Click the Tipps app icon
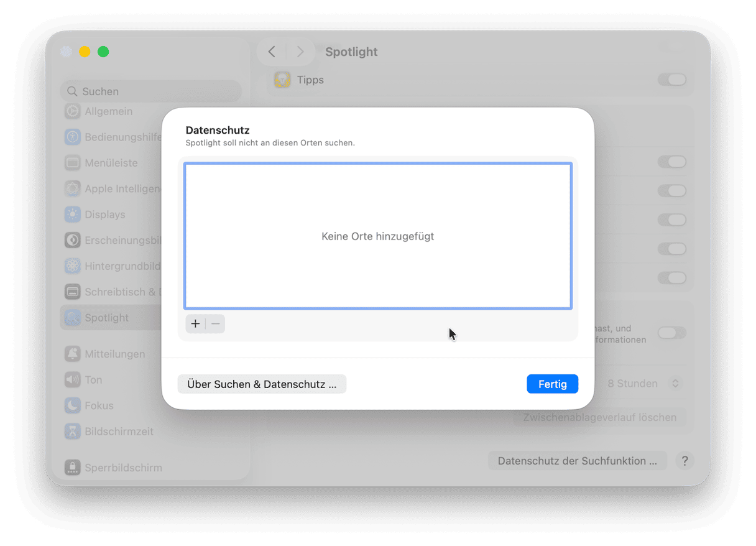756x546 pixels. coord(283,80)
